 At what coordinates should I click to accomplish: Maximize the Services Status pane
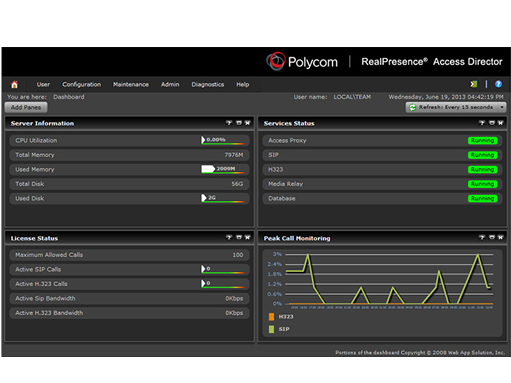pos(492,123)
